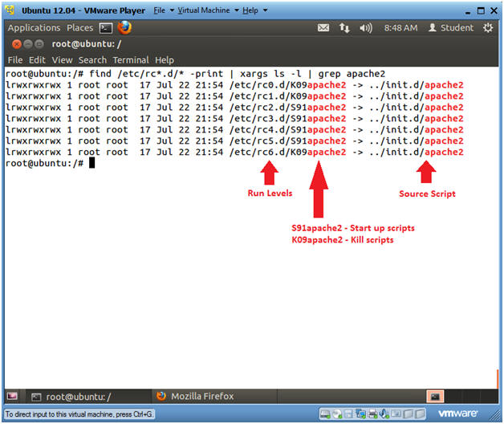
Task: Click VMware floppy drive status icon
Action: [x=348, y=414]
